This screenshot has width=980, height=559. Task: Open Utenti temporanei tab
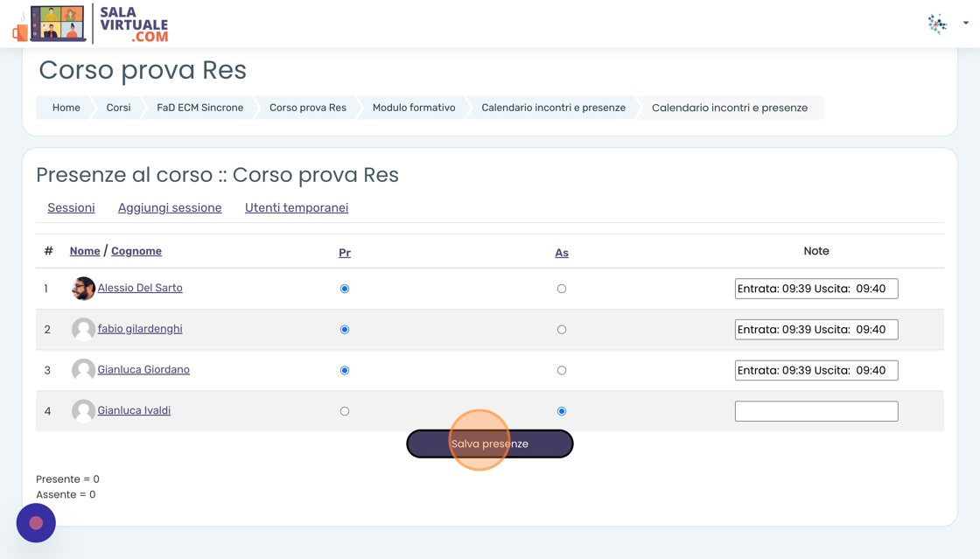[x=297, y=207]
